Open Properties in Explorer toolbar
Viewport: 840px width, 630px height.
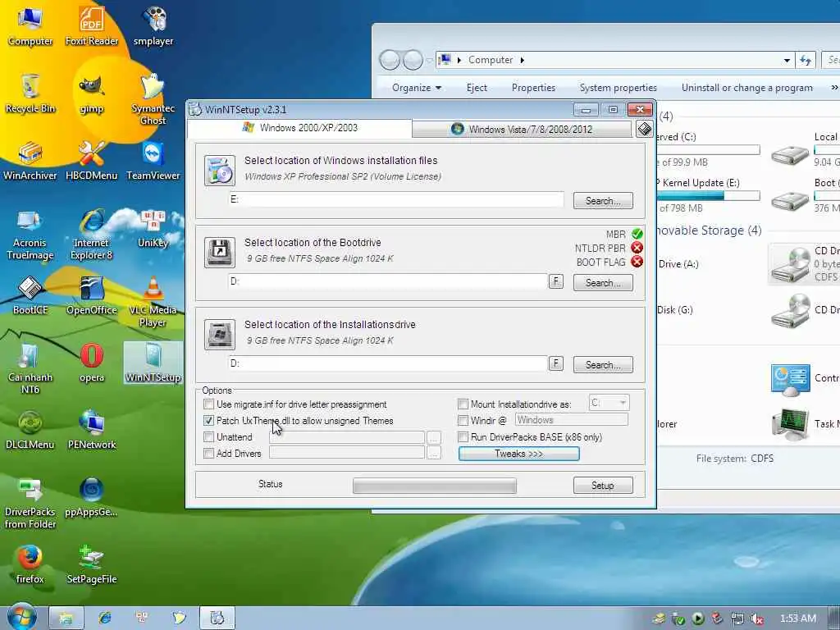click(533, 87)
